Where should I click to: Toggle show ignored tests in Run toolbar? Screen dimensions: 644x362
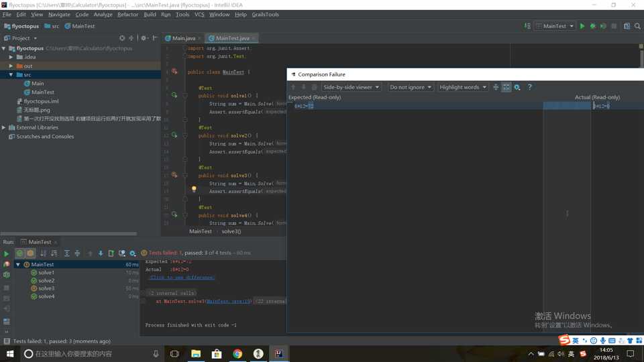(30, 253)
